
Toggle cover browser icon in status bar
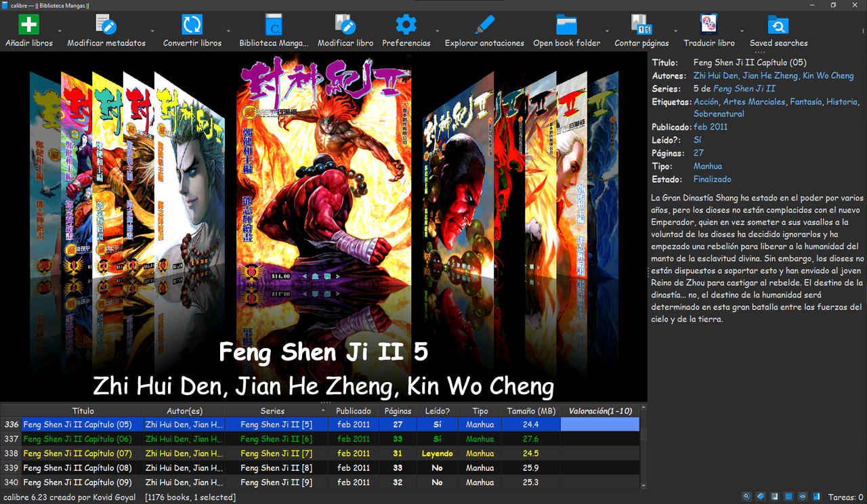click(775, 497)
